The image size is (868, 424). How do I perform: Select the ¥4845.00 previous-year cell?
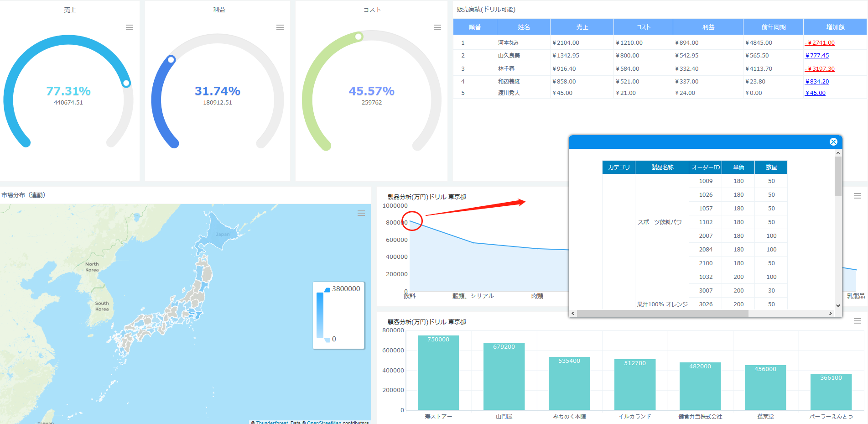coord(773,43)
